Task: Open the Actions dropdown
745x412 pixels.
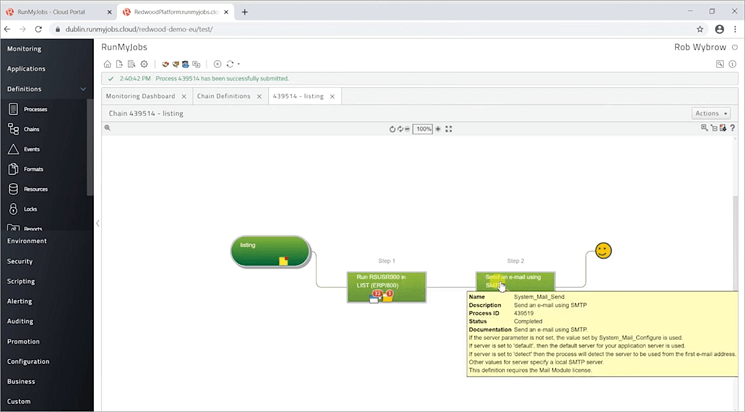Action: (x=711, y=114)
